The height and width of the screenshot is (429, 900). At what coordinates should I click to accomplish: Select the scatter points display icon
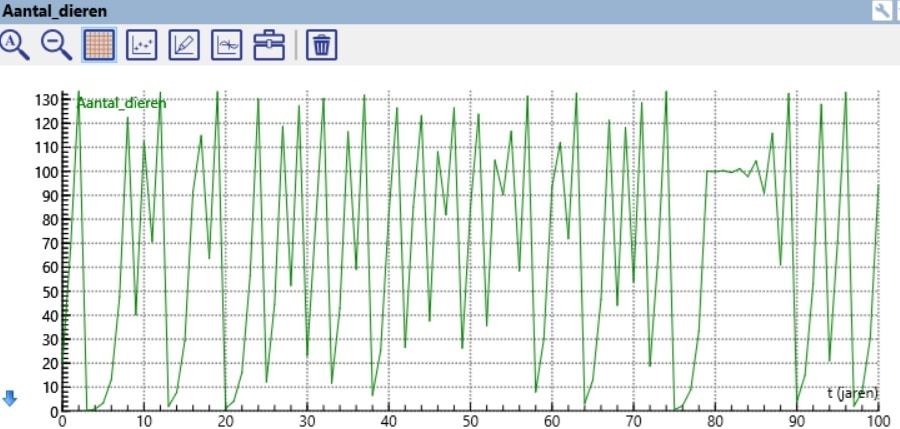pos(143,45)
